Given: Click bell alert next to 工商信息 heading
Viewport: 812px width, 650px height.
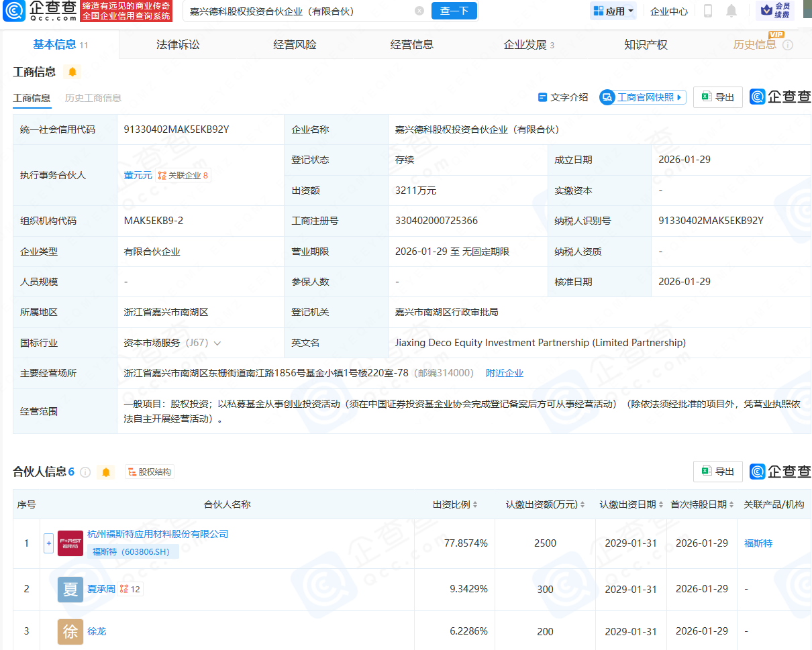Looking at the screenshot, I should click(72, 72).
